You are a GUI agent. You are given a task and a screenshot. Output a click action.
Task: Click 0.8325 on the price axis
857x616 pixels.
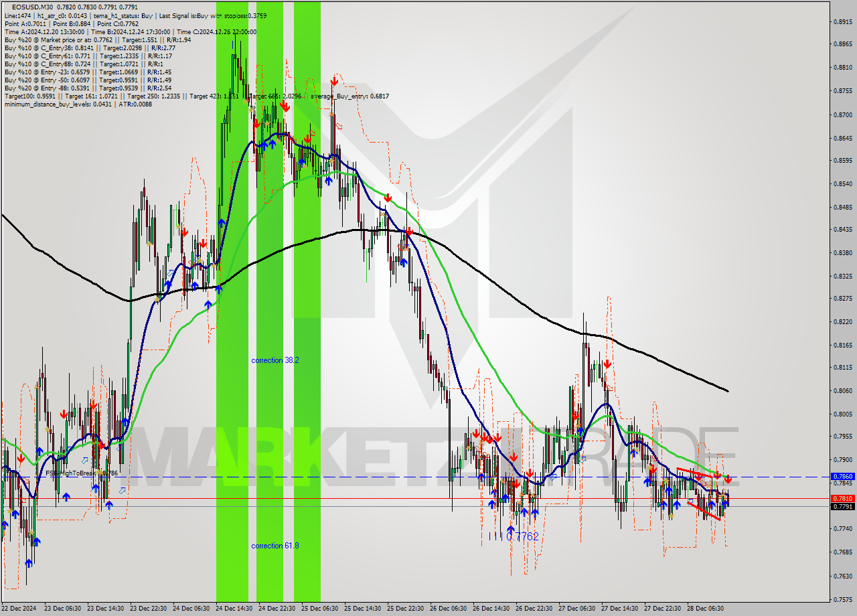click(843, 276)
